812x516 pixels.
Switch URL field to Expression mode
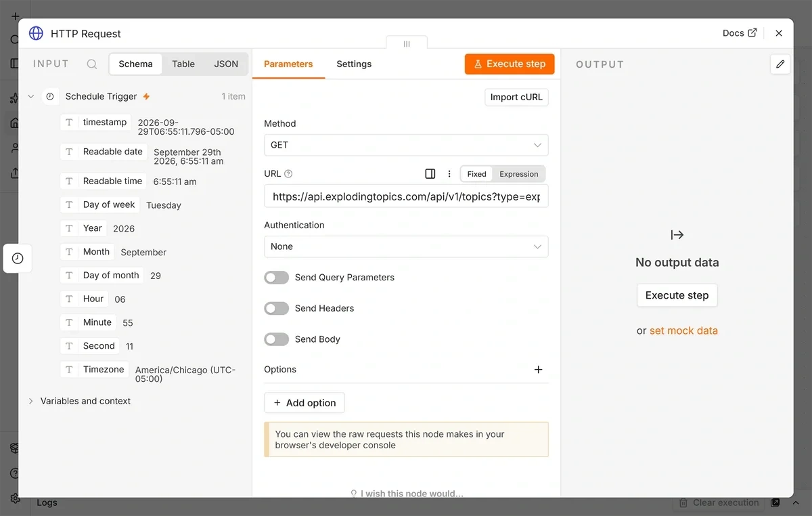[519, 174]
